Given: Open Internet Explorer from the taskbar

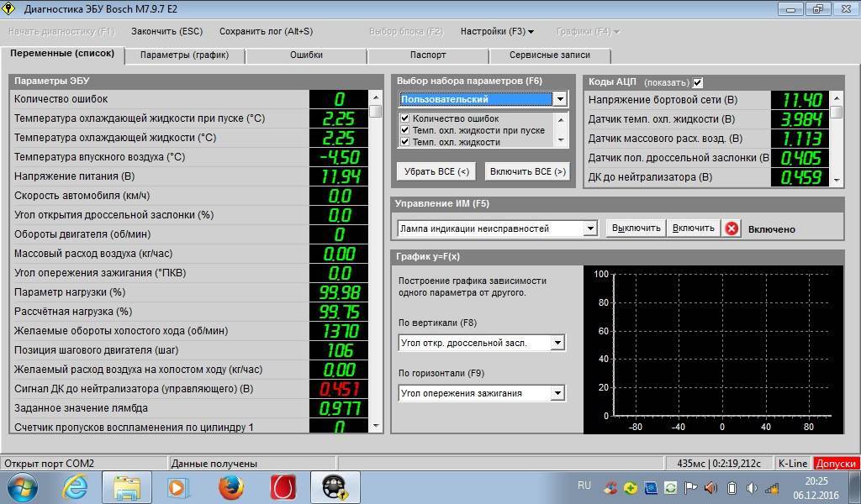Looking at the screenshot, I should pos(75,487).
